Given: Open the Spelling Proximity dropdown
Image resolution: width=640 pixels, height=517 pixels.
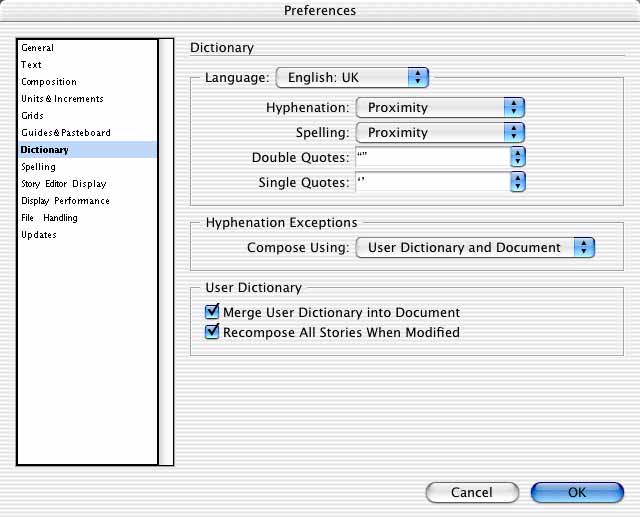Looking at the screenshot, I should tap(440, 133).
